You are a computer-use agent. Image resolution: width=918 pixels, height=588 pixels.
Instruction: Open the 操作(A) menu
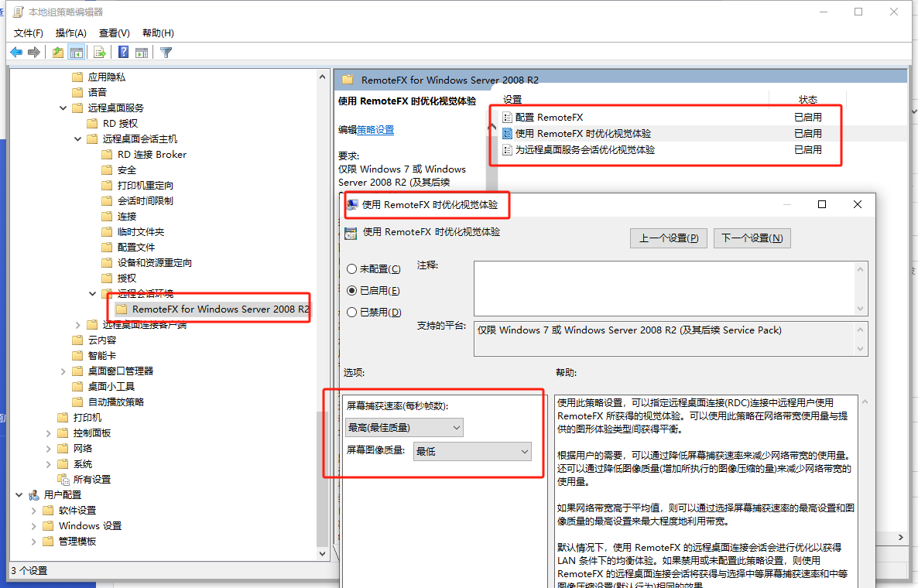tap(71, 33)
